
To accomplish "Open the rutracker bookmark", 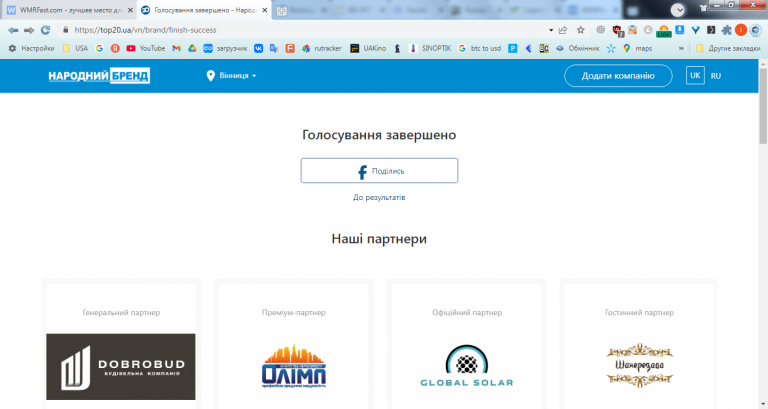I will click(321, 48).
